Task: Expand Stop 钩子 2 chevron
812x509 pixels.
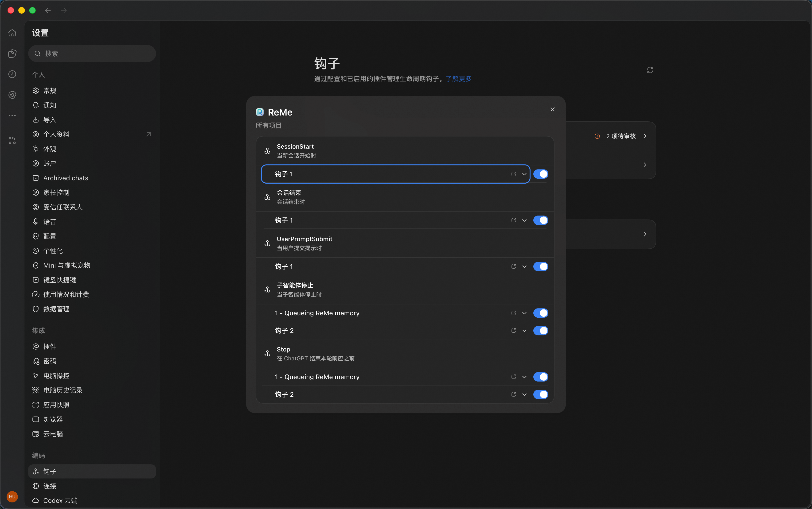Action: [x=524, y=394]
